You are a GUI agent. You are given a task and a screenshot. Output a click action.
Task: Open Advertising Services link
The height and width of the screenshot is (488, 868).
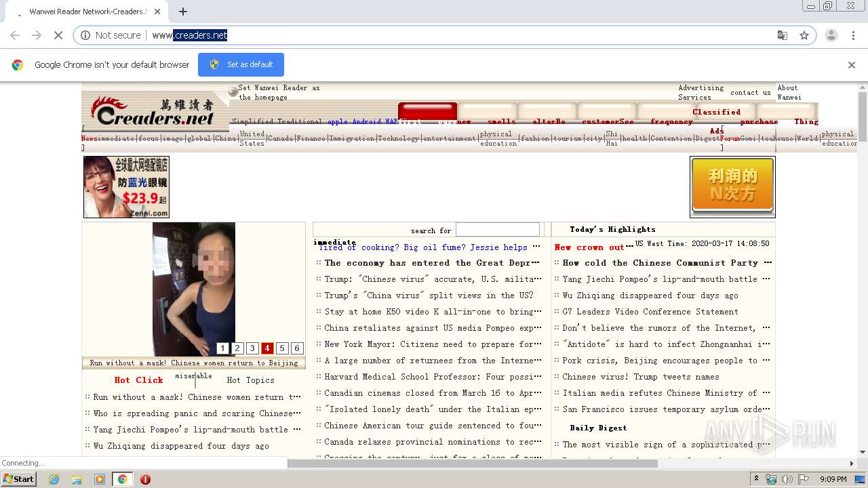tap(701, 92)
